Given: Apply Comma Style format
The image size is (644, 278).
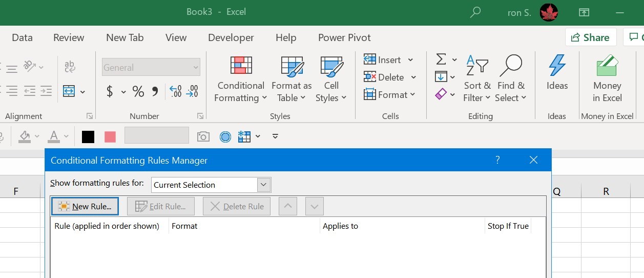Looking at the screenshot, I should coord(155,92).
